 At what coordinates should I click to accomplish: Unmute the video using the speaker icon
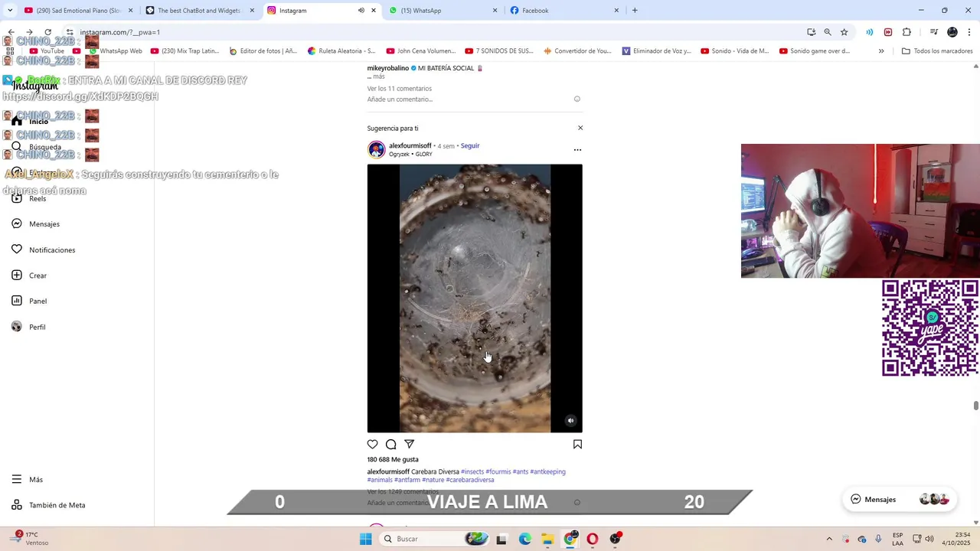pos(570,420)
